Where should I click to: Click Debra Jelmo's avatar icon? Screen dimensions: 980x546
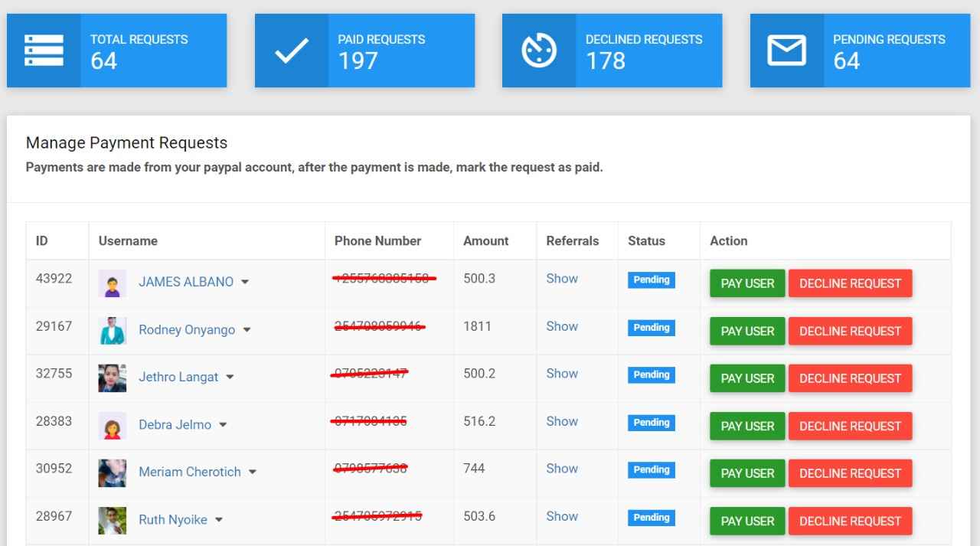point(113,426)
